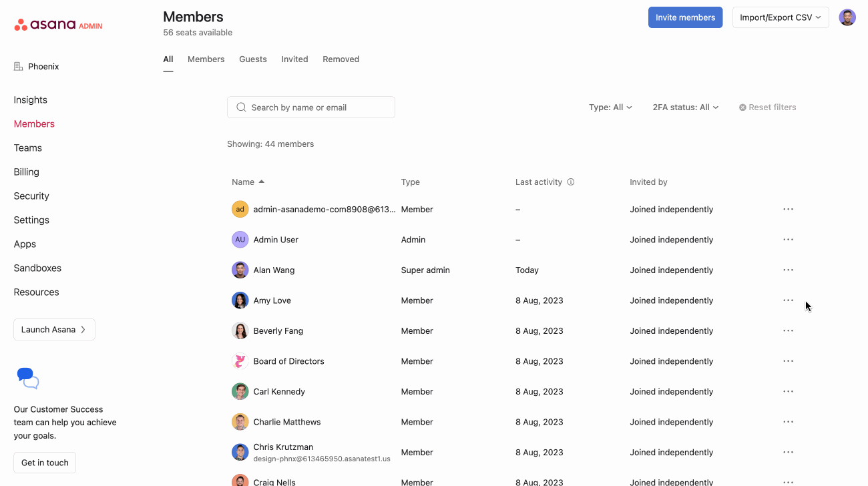Open more options for Alan Wang
This screenshot has height=486, width=868.
(788, 270)
